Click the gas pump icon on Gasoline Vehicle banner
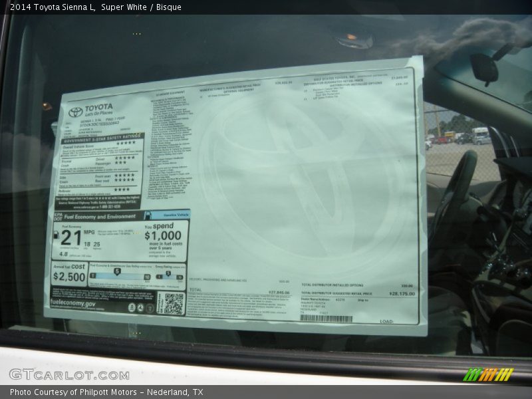 149,215
